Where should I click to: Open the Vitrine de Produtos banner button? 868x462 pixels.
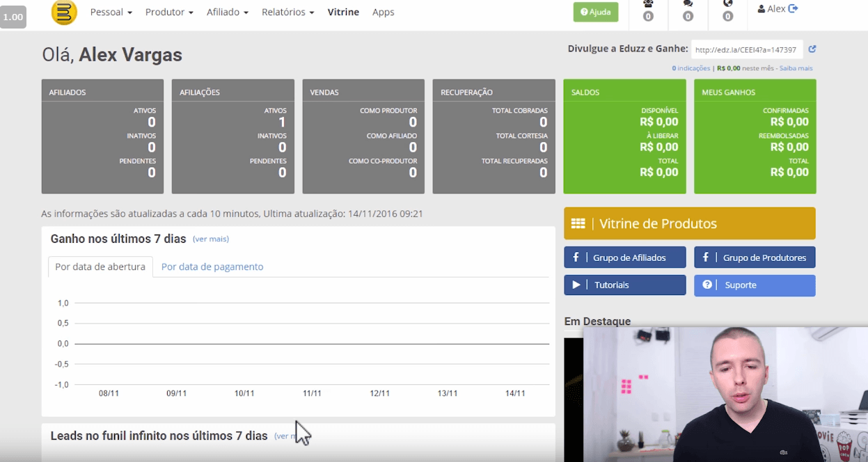[x=689, y=223]
